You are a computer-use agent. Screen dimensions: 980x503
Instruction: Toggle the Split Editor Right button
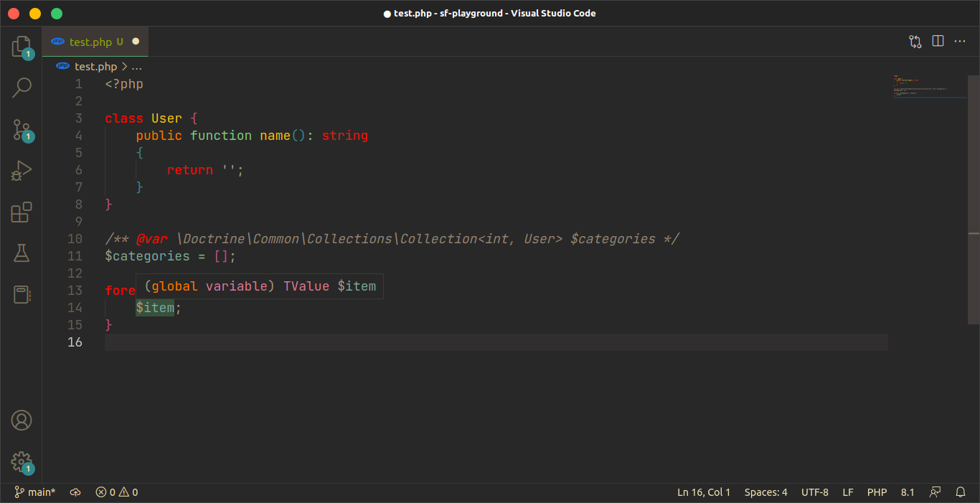click(x=938, y=42)
